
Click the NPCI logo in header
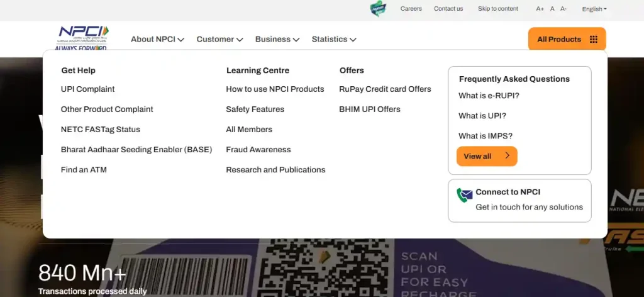tap(81, 38)
